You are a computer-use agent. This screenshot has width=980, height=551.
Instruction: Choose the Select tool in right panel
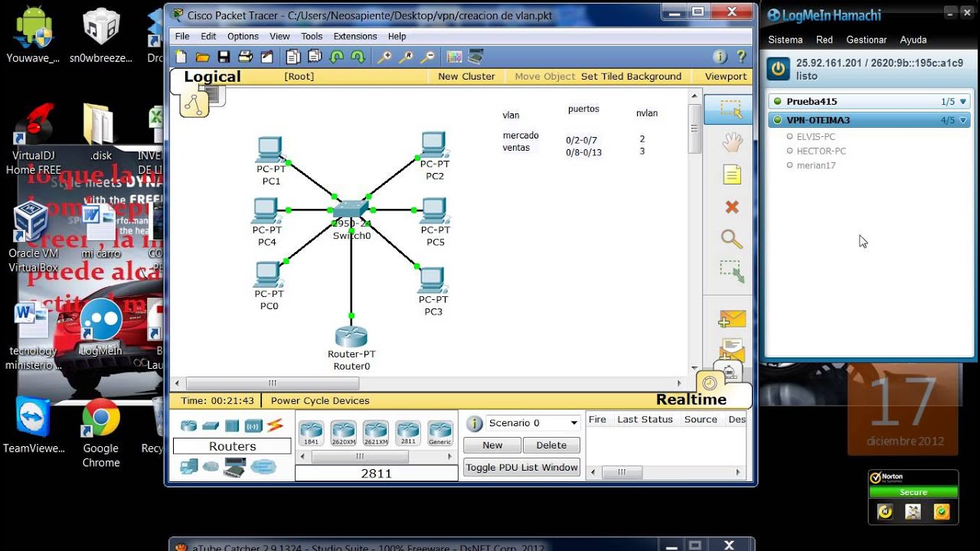click(731, 109)
